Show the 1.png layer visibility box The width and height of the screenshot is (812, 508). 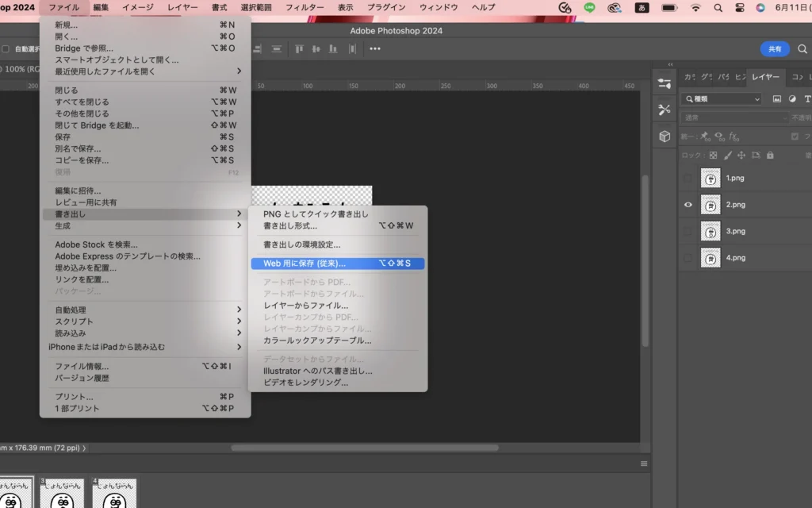pos(688,178)
